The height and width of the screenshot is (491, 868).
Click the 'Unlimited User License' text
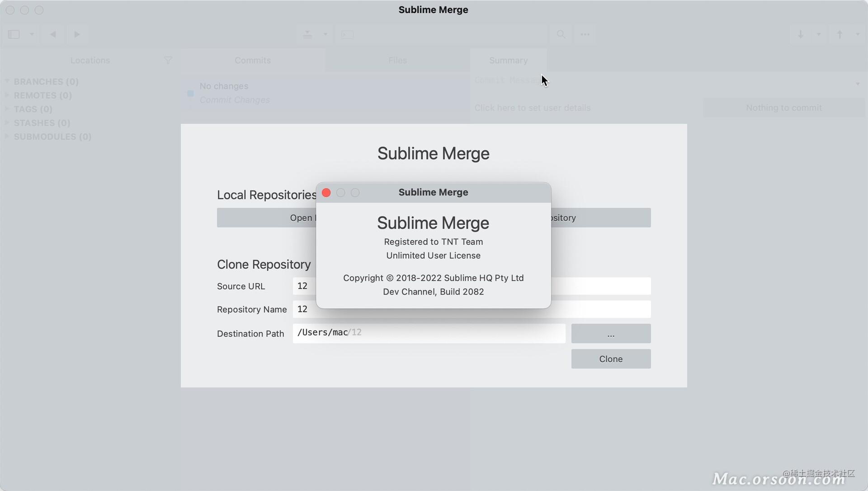point(433,256)
